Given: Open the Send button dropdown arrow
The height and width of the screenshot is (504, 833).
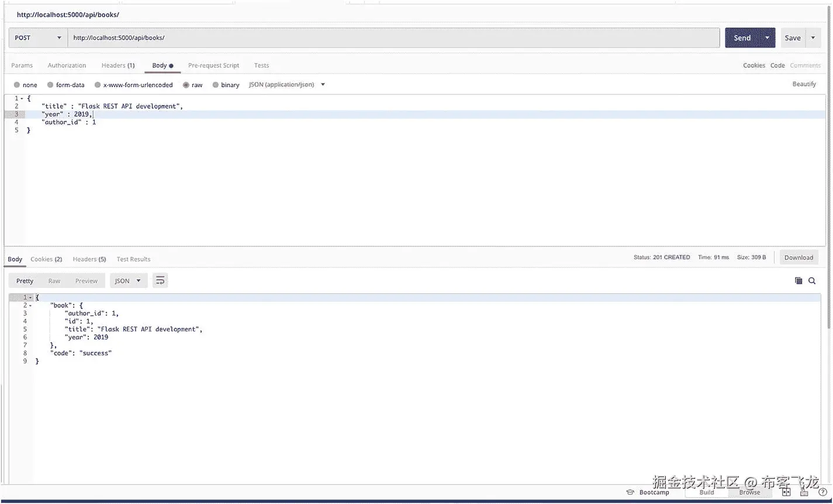Looking at the screenshot, I should tap(767, 37).
